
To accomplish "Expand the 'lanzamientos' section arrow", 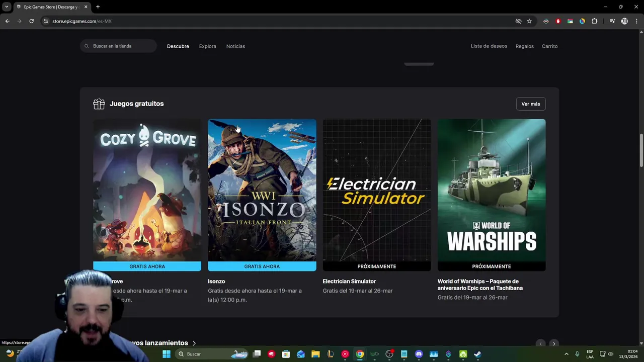I will 194,343.
